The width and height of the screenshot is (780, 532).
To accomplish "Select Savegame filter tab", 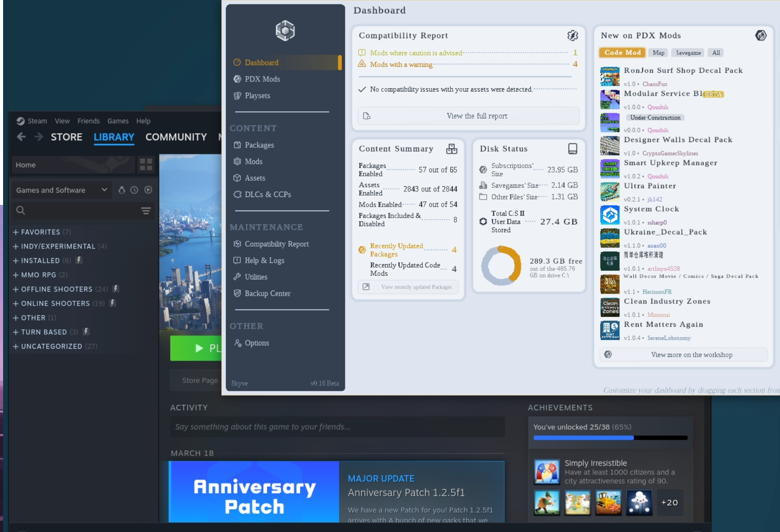I will (688, 53).
